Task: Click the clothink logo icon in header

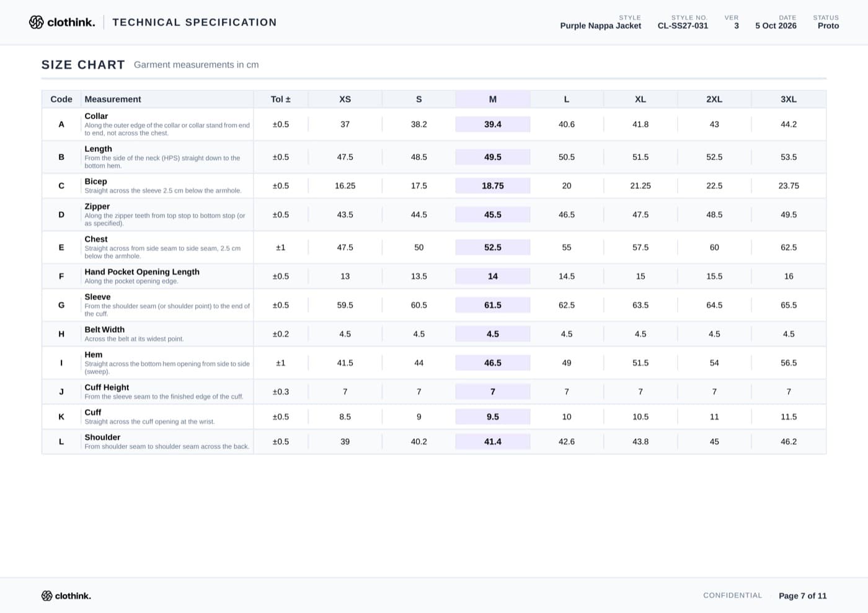Action: click(36, 22)
